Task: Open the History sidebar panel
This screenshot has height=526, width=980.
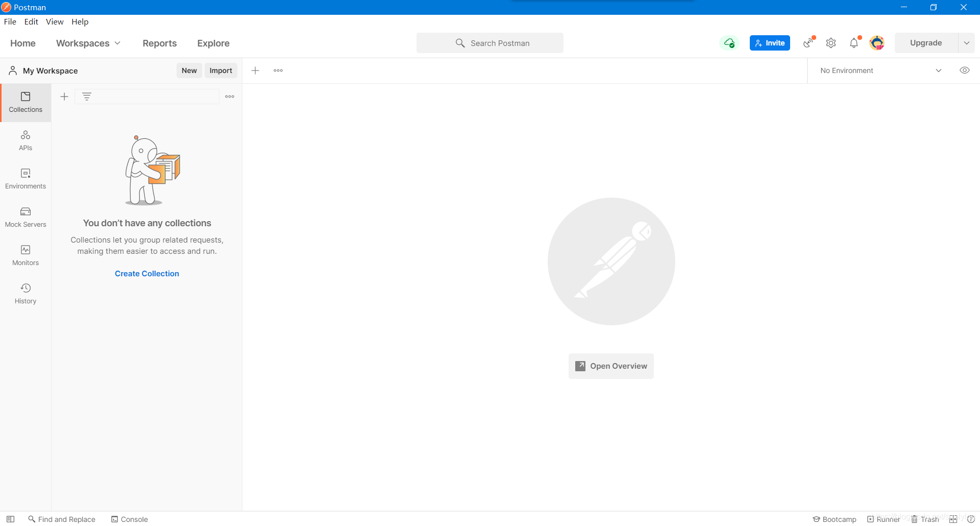Action: [x=26, y=294]
